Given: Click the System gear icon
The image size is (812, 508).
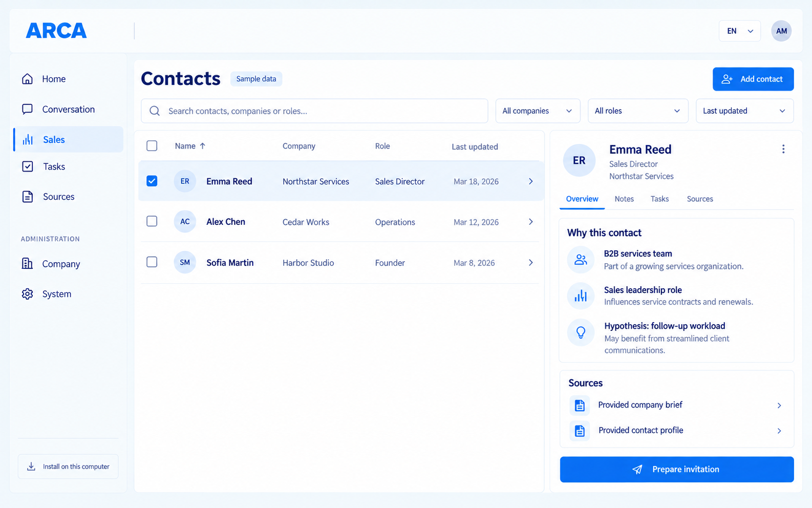Looking at the screenshot, I should coord(28,294).
